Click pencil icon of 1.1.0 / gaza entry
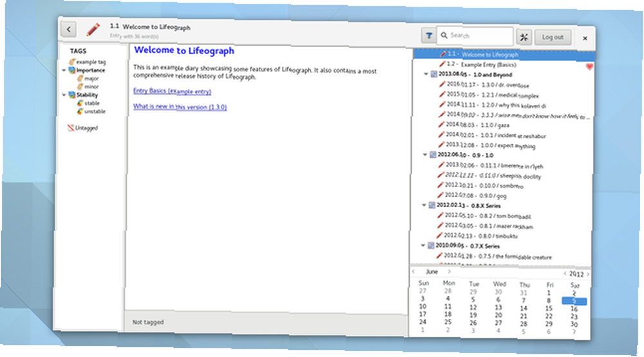644x357 pixels. [441, 124]
